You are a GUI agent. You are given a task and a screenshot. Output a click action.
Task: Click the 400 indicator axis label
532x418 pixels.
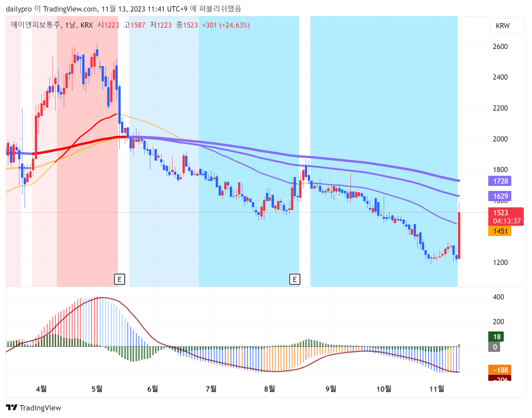tap(498, 297)
